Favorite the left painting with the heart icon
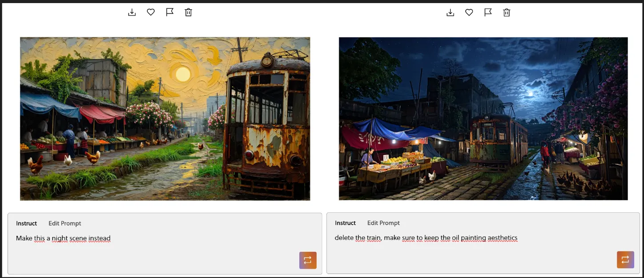 151,12
